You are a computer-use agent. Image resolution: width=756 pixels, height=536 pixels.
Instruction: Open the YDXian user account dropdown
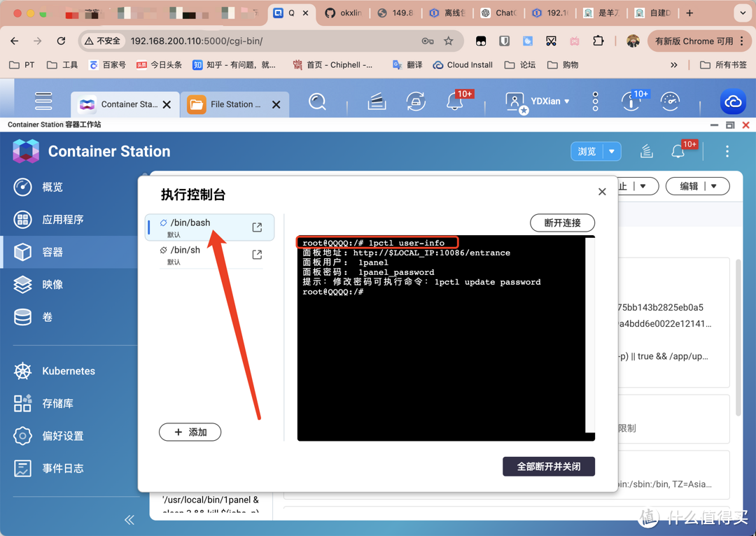click(x=538, y=101)
